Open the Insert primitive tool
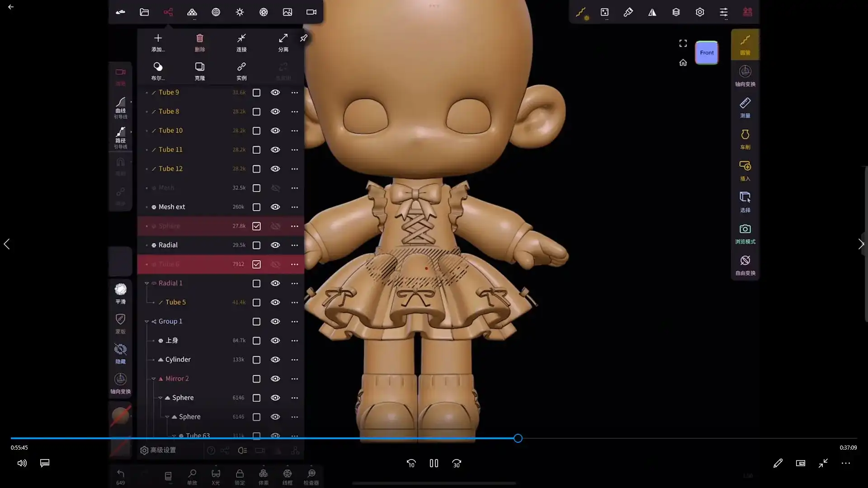868x488 pixels. pos(745,170)
